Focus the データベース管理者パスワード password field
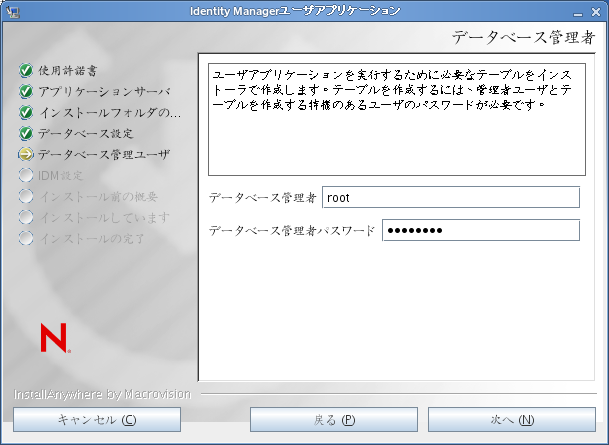Screen dimensions: 609x445 pos(481,230)
